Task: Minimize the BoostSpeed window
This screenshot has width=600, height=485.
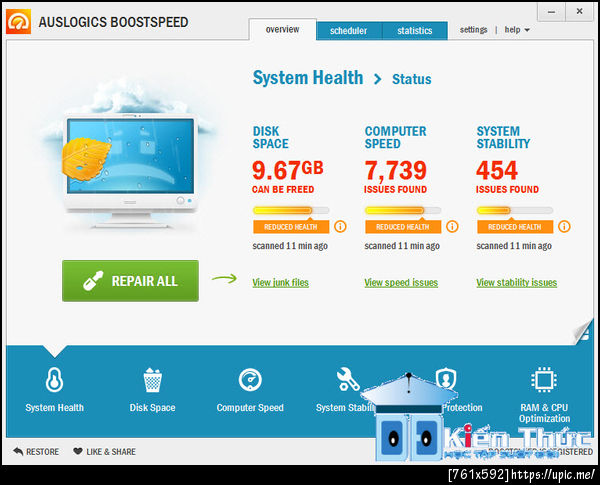Action: tap(551, 12)
